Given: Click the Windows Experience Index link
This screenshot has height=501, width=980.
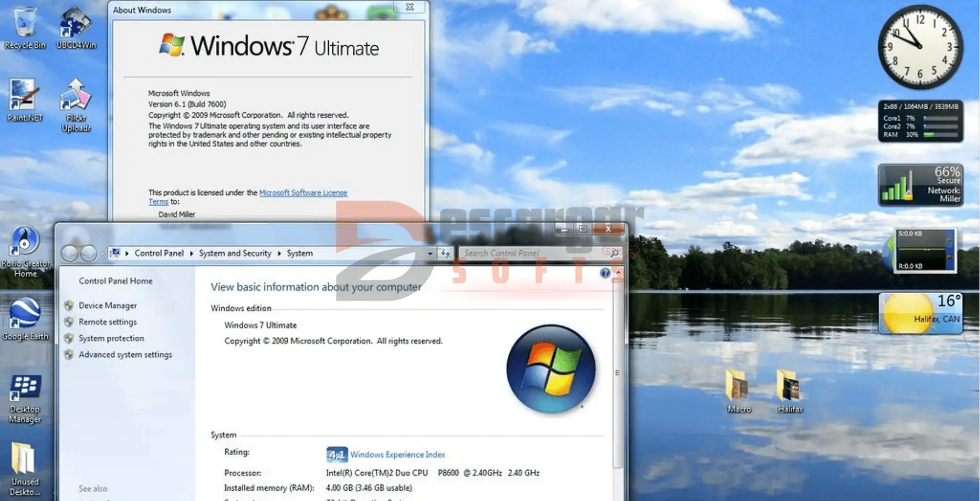Looking at the screenshot, I should click(x=397, y=454).
